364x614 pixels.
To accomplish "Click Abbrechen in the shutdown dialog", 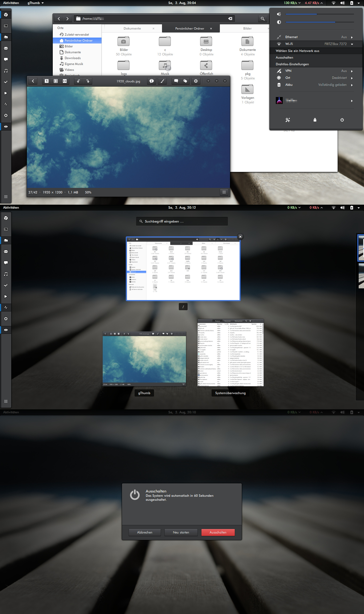I will (x=145, y=532).
